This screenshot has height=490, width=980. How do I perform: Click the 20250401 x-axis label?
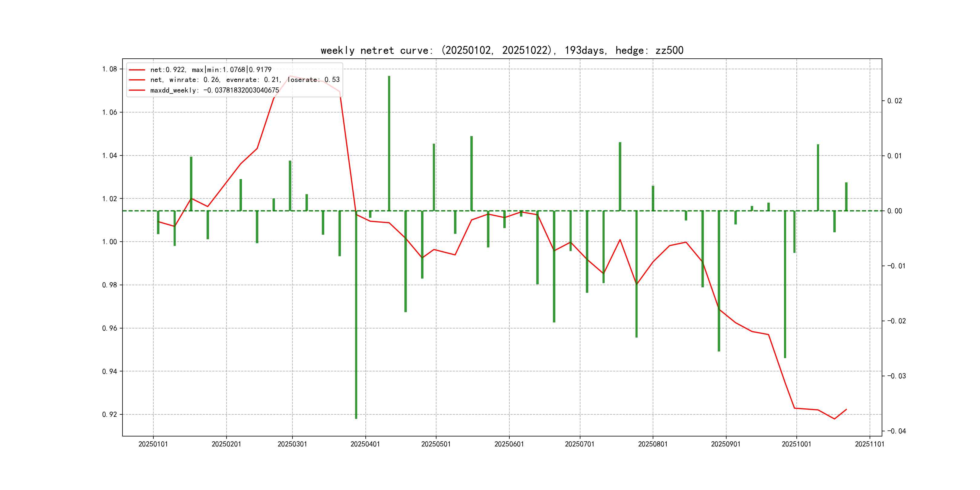point(365,444)
